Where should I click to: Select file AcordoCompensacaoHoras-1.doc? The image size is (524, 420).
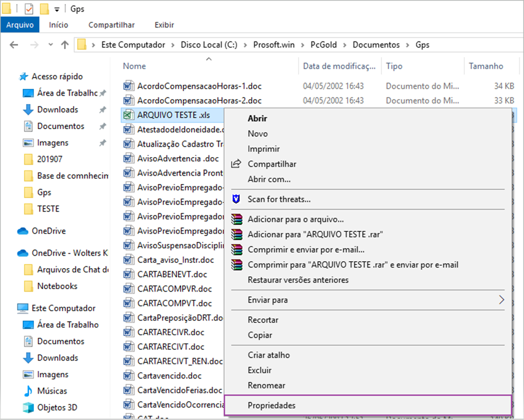(199, 86)
